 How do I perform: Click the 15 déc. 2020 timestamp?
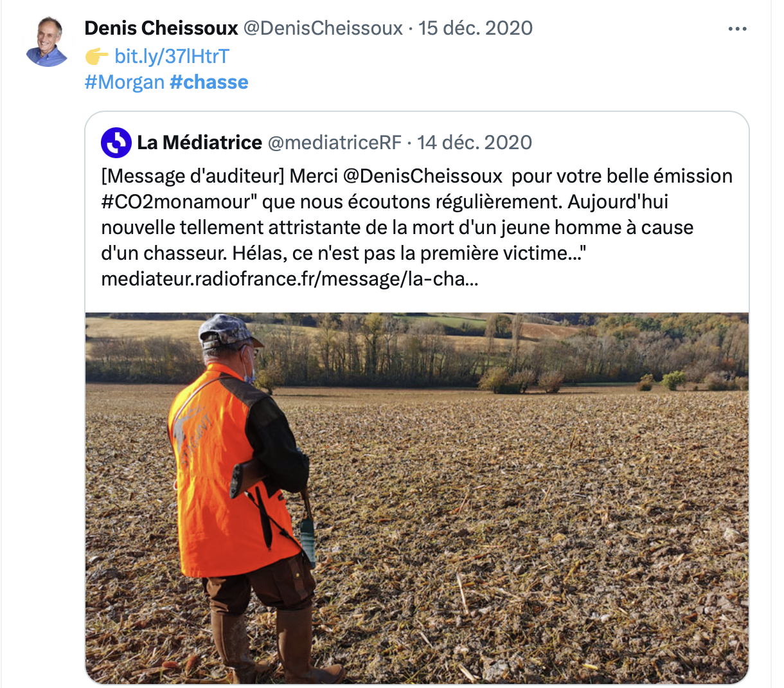pos(476,28)
